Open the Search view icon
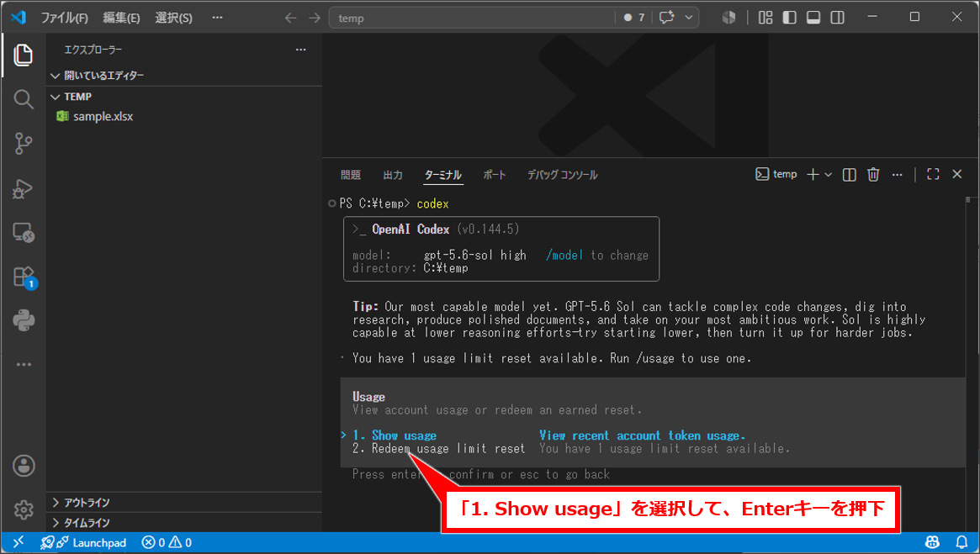 click(23, 99)
